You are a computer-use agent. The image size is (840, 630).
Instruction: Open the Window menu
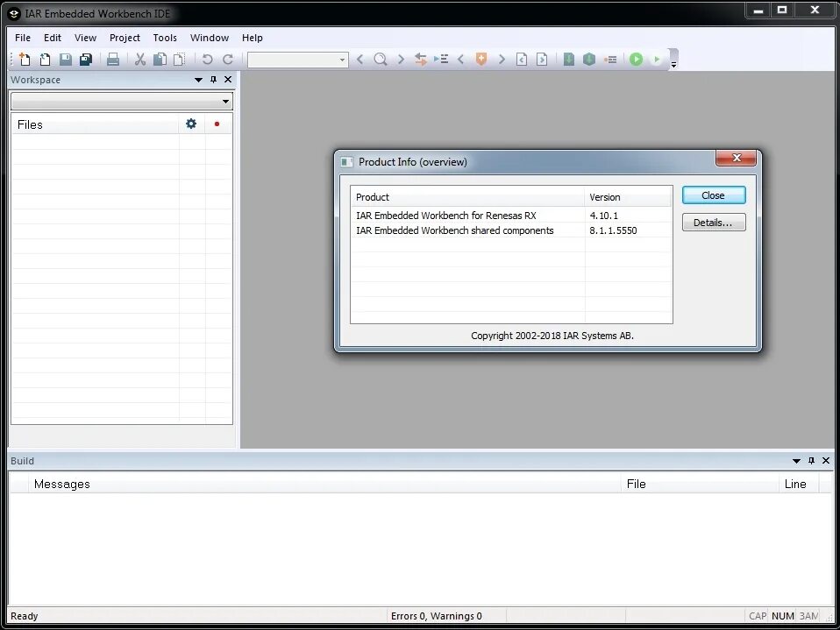[210, 38]
